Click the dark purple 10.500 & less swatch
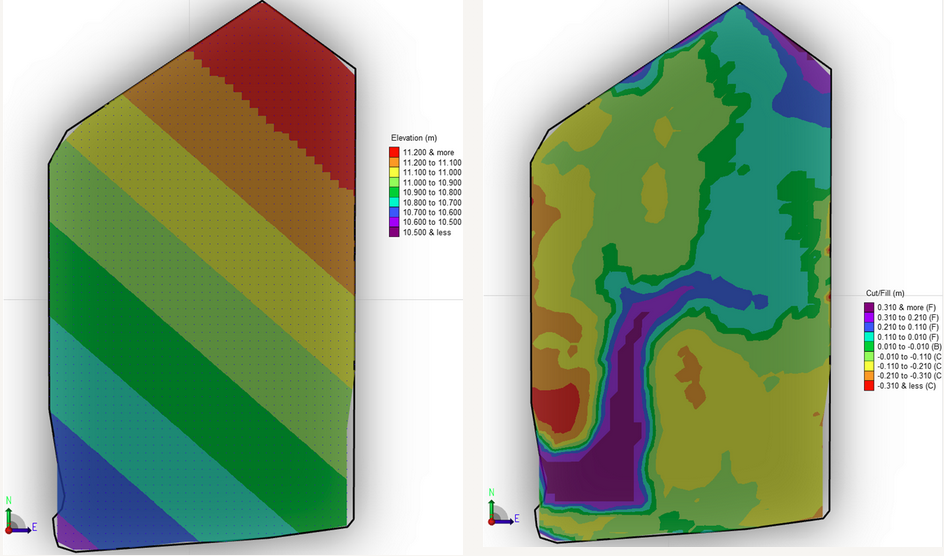The width and height of the screenshot is (944, 556). (394, 232)
